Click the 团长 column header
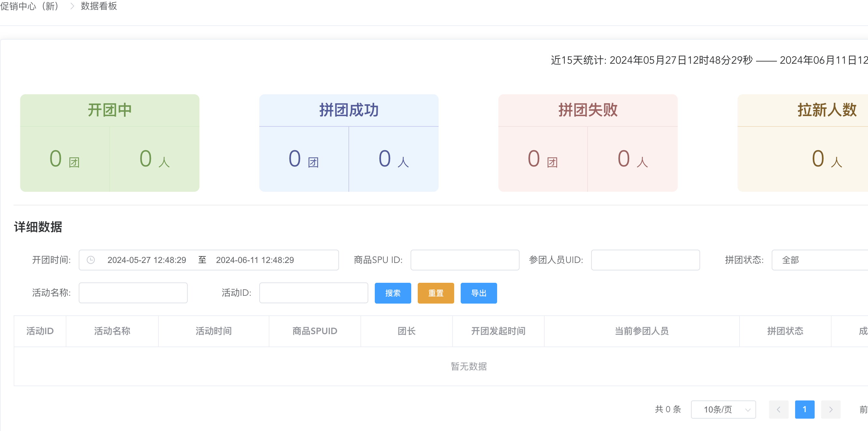868x431 pixels. (x=406, y=331)
